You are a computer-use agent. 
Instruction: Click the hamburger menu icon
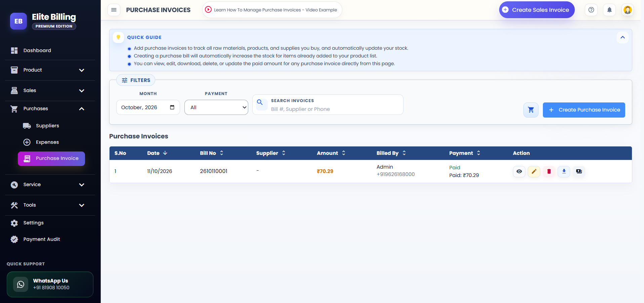point(114,10)
